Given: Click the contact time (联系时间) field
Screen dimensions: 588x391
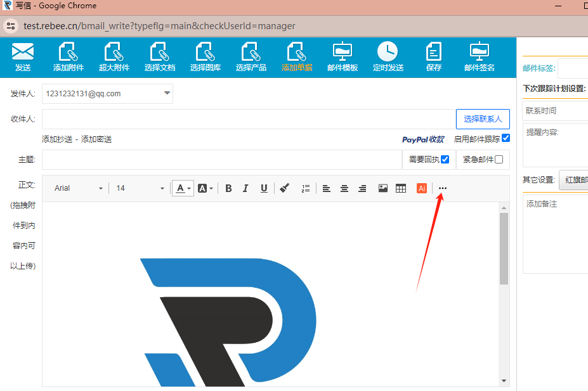Looking at the screenshot, I should tap(556, 110).
